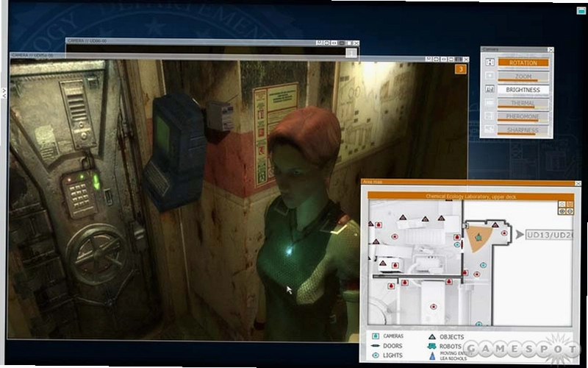Click the glowing keypad beside the hatch
The width and height of the screenshot is (588, 368).
pyautogui.click(x=80, y=194)
